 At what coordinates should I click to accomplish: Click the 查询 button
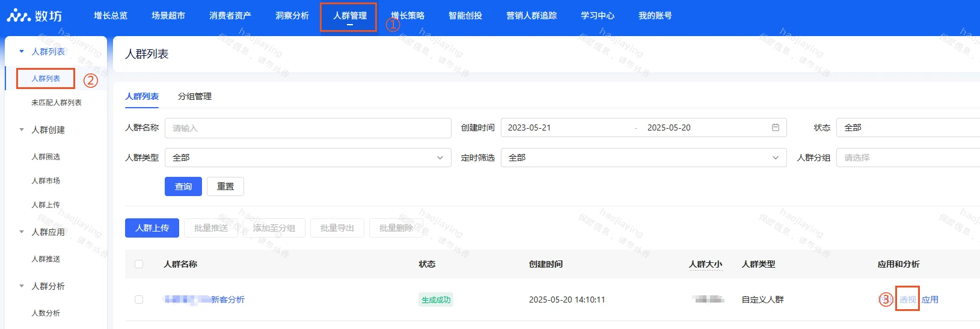[183, 186]
